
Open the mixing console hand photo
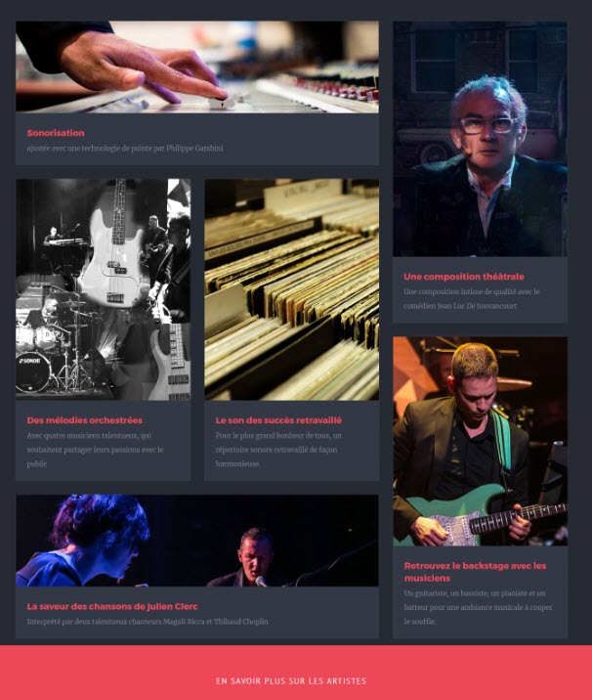(x=197, y=66)
